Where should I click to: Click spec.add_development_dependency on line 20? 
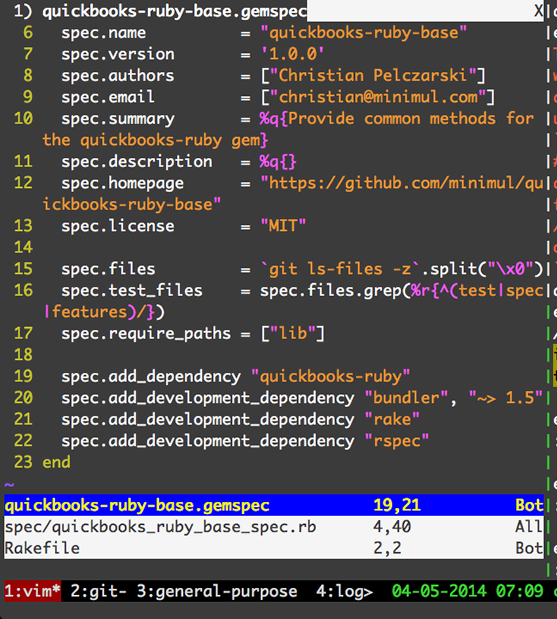coord(208,398)
